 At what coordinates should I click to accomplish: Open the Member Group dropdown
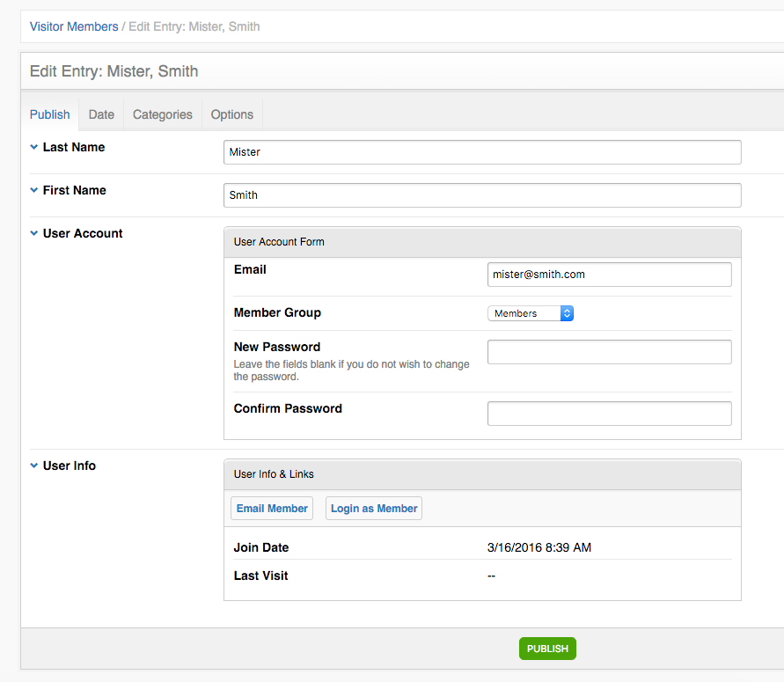[x=531, y=313]
